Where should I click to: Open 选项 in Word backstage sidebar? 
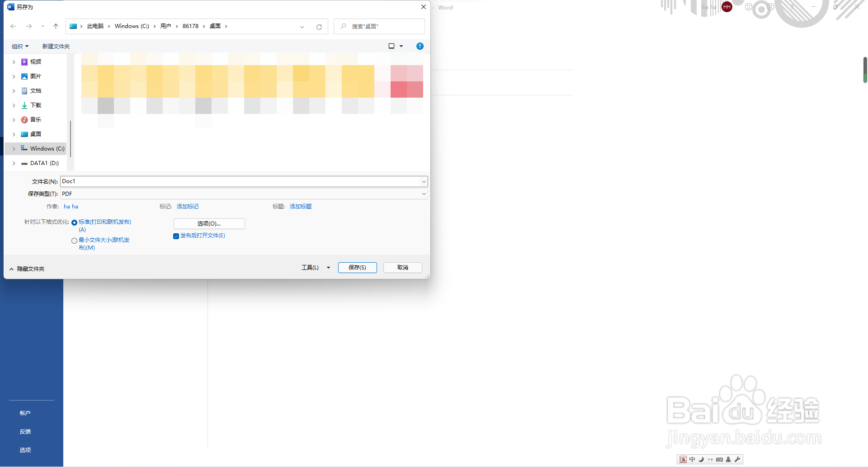click(x=25, y=450)
